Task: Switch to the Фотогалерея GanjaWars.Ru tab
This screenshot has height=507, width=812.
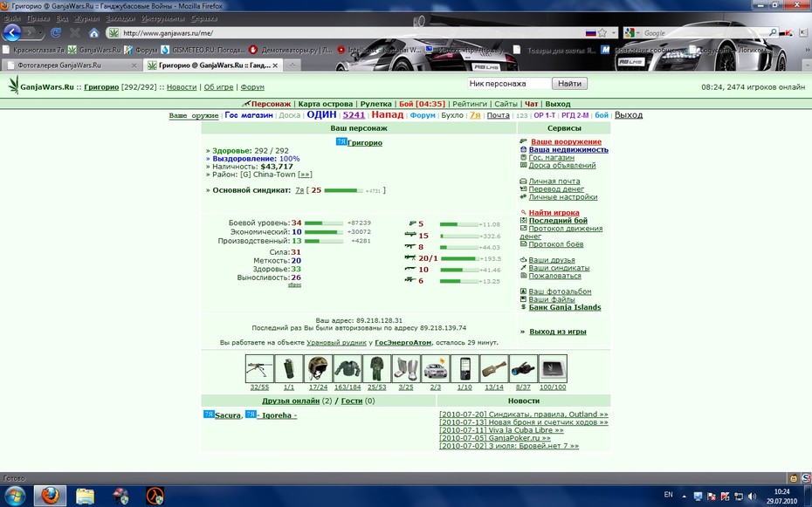Action: [71, 65]
